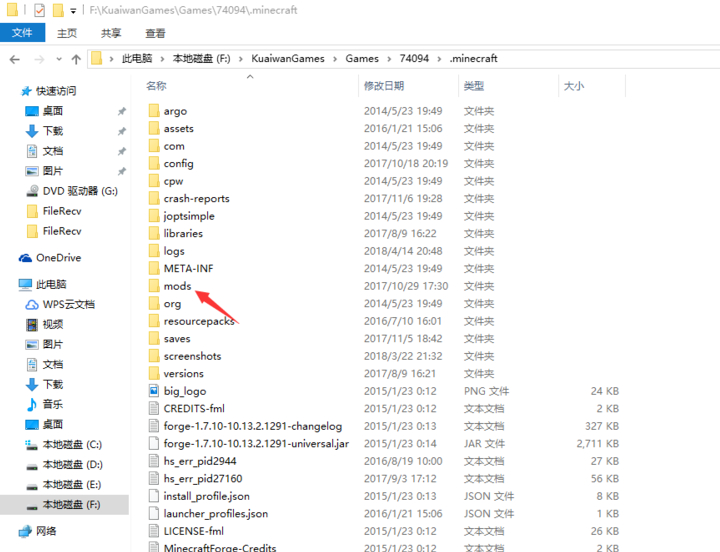The width and height of the screenshot is (720, 552).
Task: Expand the chevron after Games in breadcrumb
Action: 389,59
